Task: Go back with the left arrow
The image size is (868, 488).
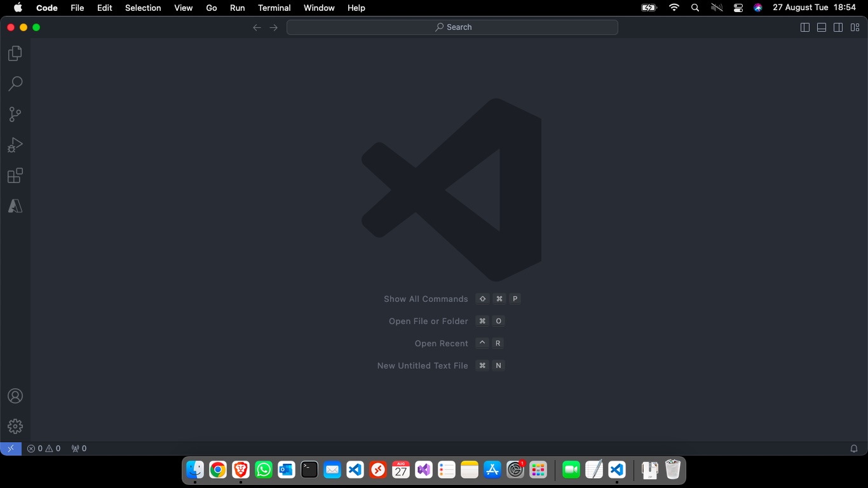Action: click(257, 27)
